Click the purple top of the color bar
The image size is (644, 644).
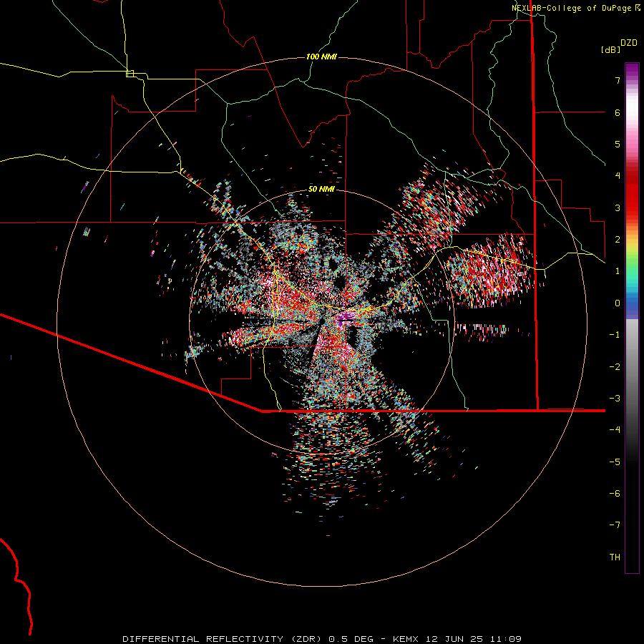(632, 70)
